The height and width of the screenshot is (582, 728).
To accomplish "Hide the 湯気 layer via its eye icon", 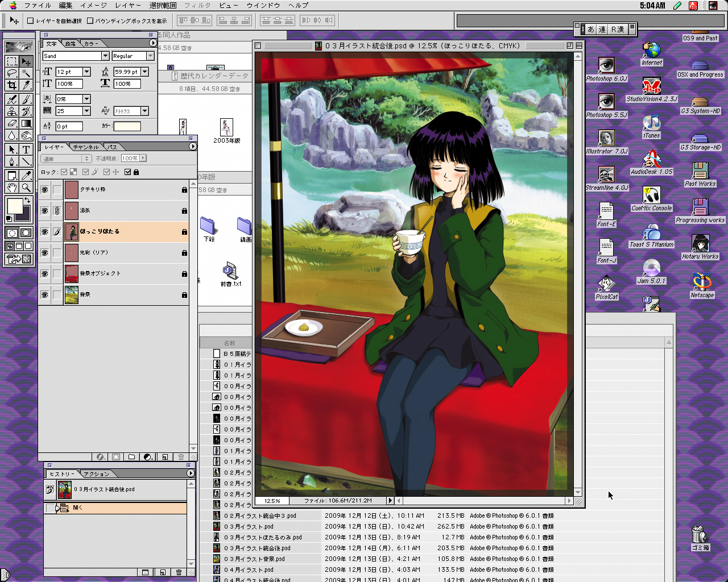I will coord(45,211).
